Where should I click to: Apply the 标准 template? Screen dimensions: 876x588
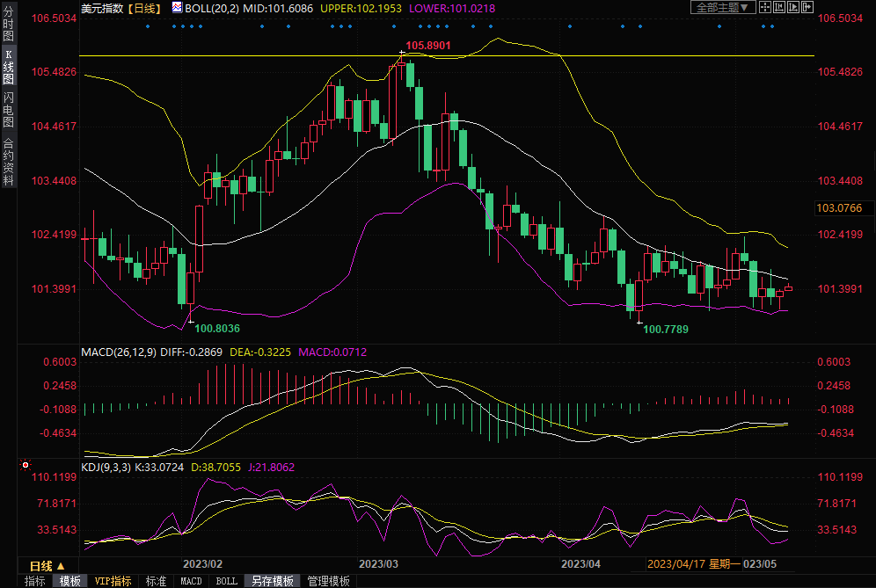[156, 581]
